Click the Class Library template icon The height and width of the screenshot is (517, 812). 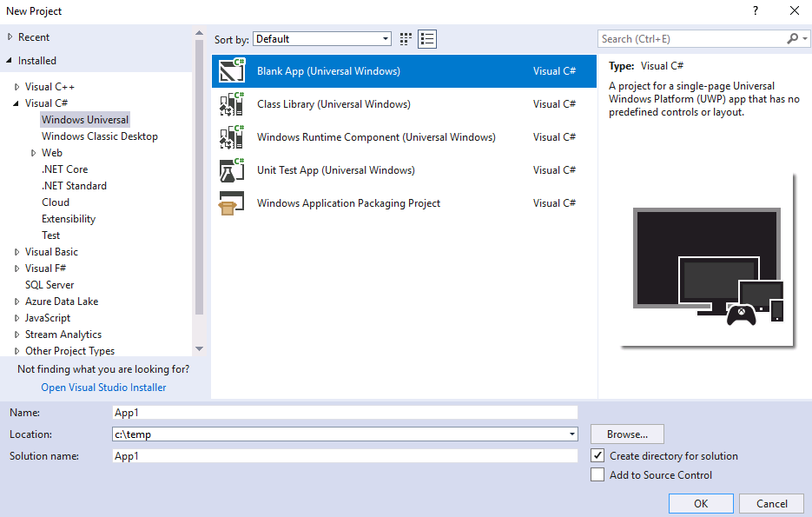232,104
